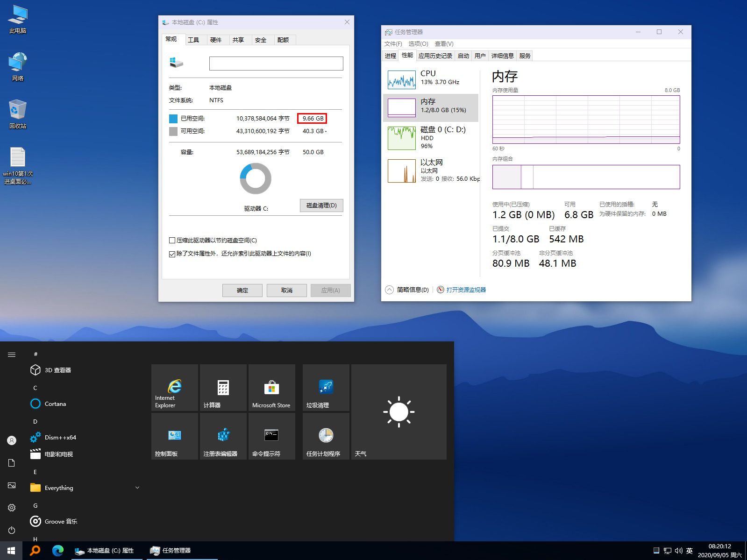Screen dimensions: 747x560
Task: Open the Command Prompt tile
Action: click(x=271, y=436)
